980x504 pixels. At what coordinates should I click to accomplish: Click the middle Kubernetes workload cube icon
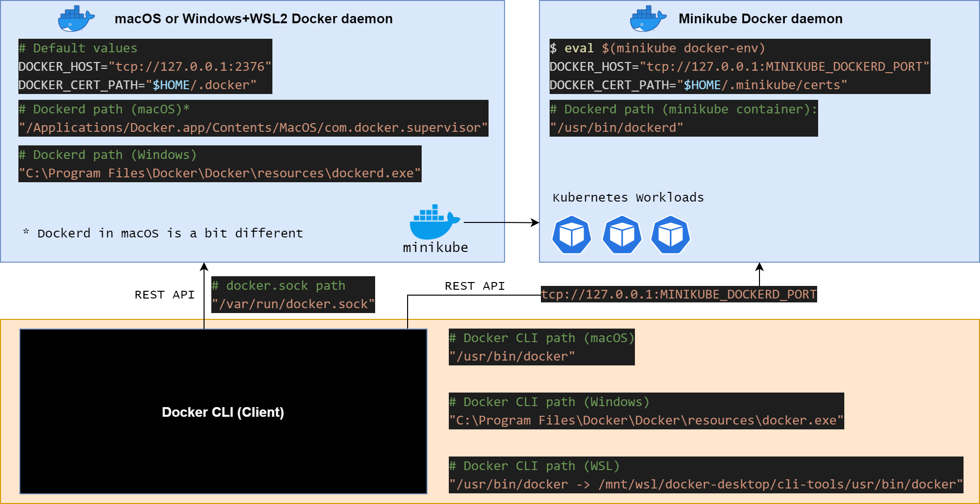[x=622, y=235]
